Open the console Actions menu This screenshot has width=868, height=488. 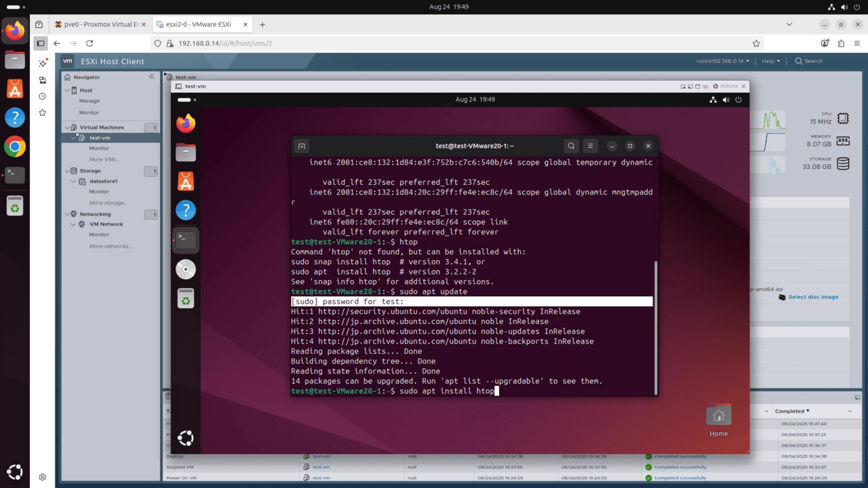[725, 86]
